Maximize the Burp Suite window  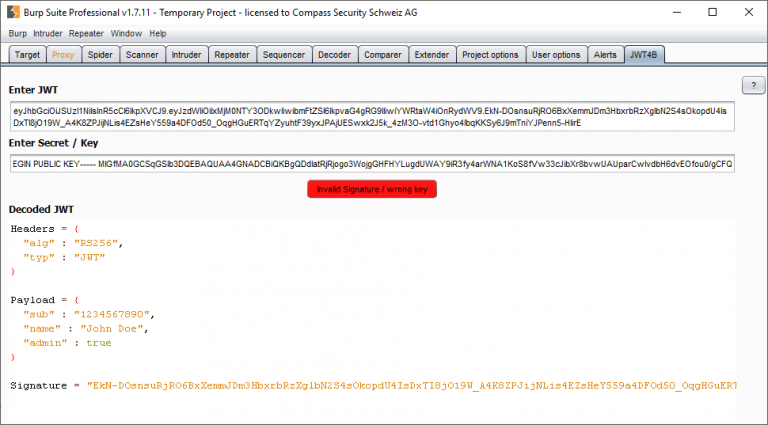click(713, 12)
